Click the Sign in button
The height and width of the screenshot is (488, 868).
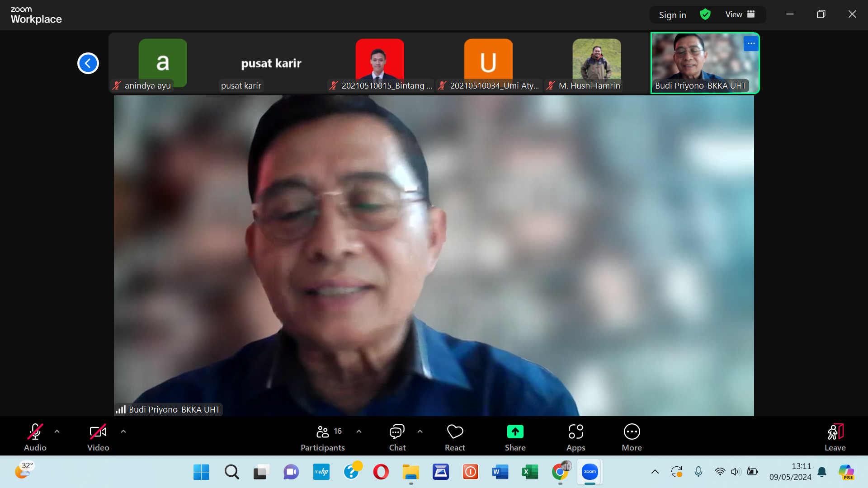[x=672, y=15]
